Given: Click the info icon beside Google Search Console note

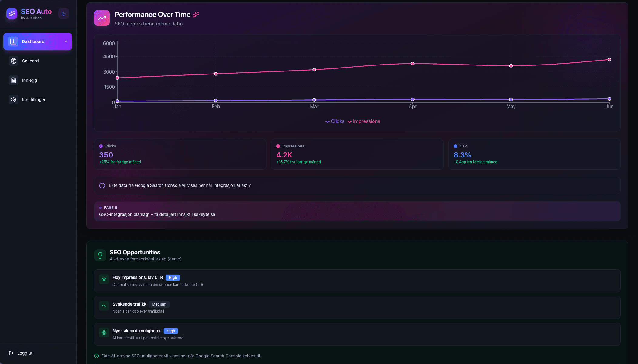Looking at the screenshot, I should pyautogui.click(x=102, y=186).
